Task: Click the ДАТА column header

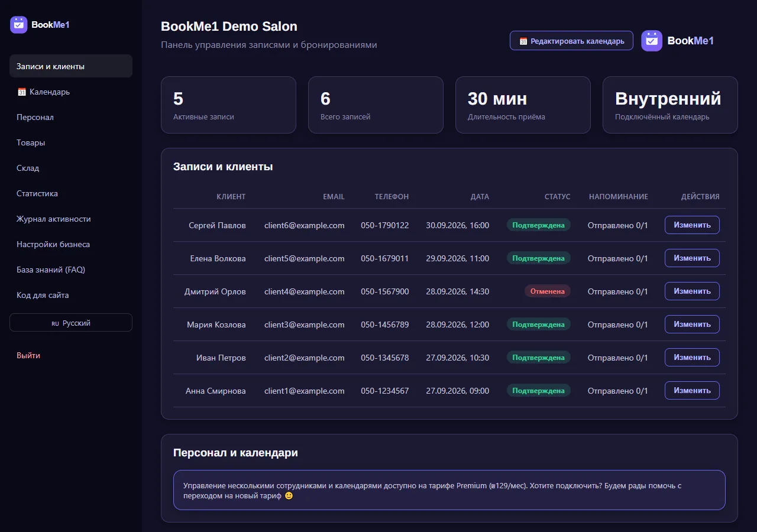Action: tap(480, 197)
